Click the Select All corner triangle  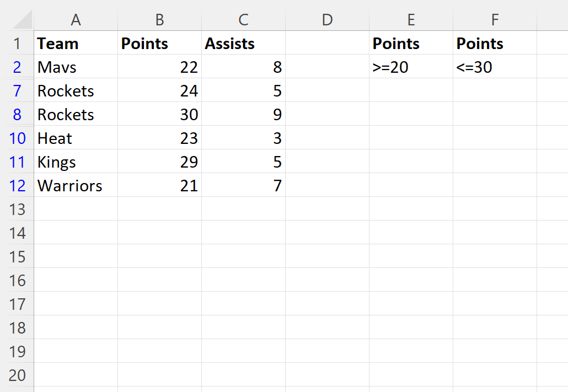(x=22, y=20)
